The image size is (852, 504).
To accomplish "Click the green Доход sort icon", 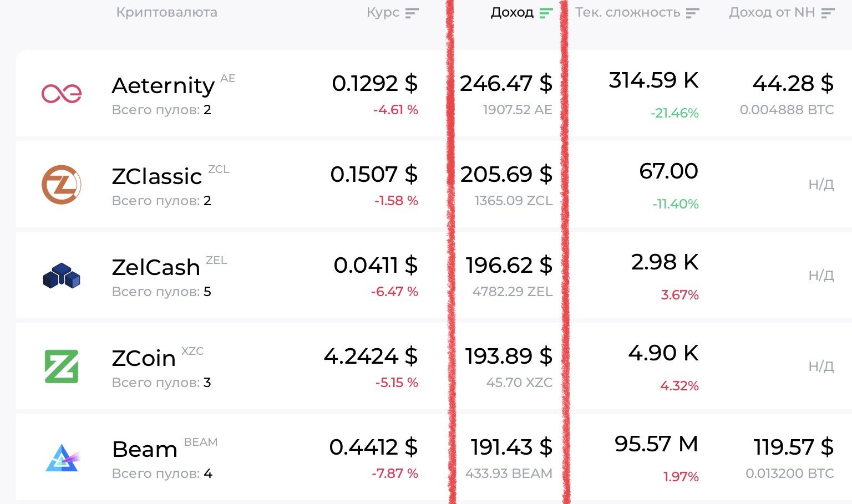I will coord(546,13).
